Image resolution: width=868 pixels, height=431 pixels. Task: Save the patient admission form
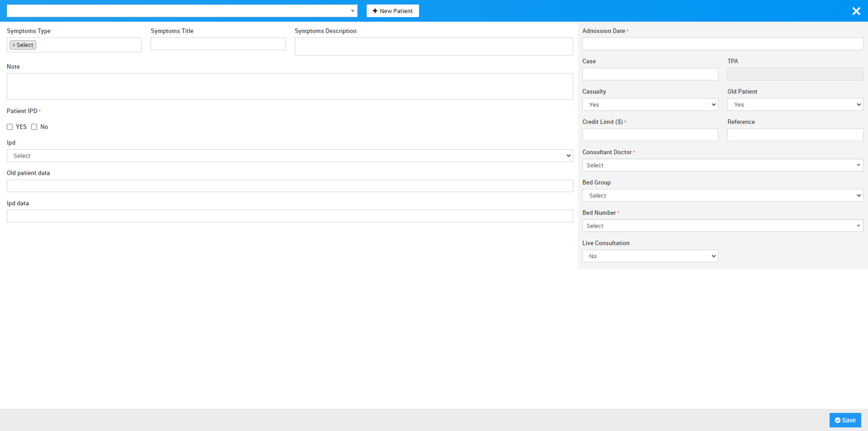pos(845,420)
